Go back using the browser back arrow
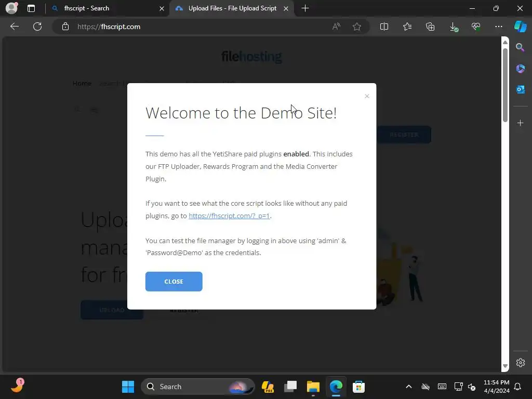The height and width of the screenshot is (399, 532). (x=15, y=26)
